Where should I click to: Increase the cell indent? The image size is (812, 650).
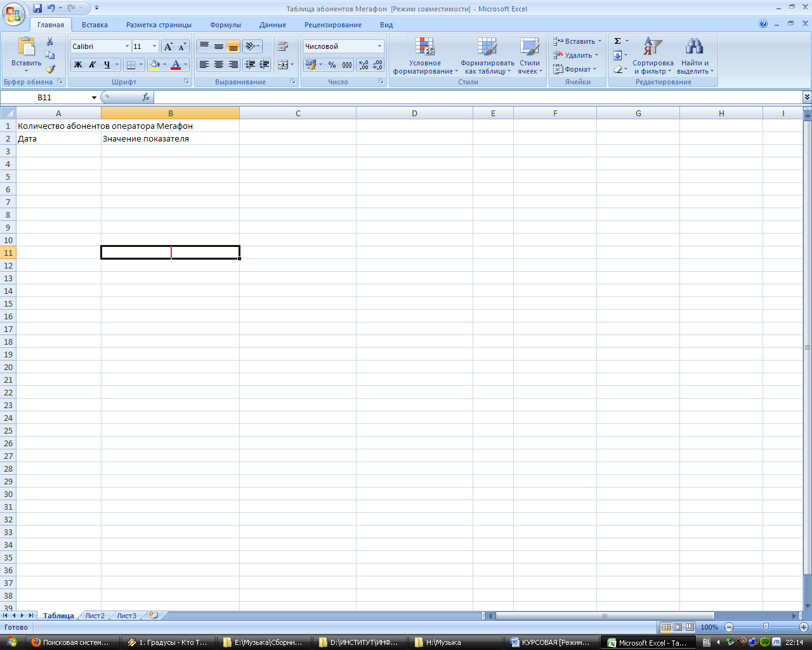[265, 65]
